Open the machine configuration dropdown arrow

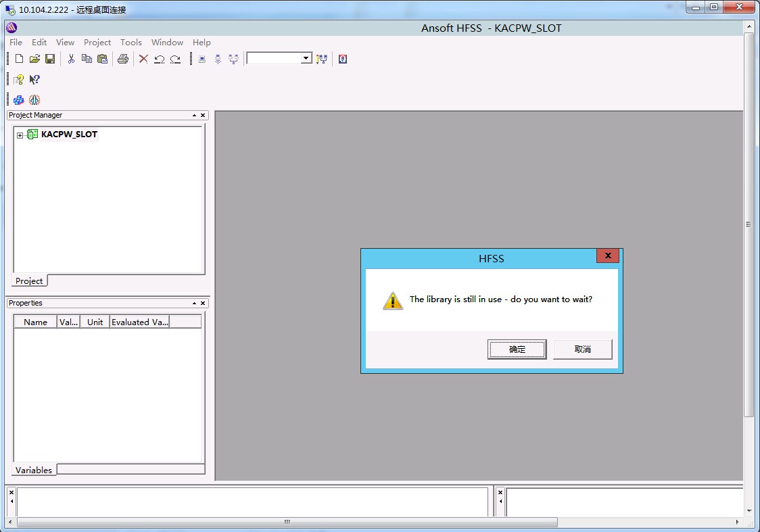[x=306, y=58]
